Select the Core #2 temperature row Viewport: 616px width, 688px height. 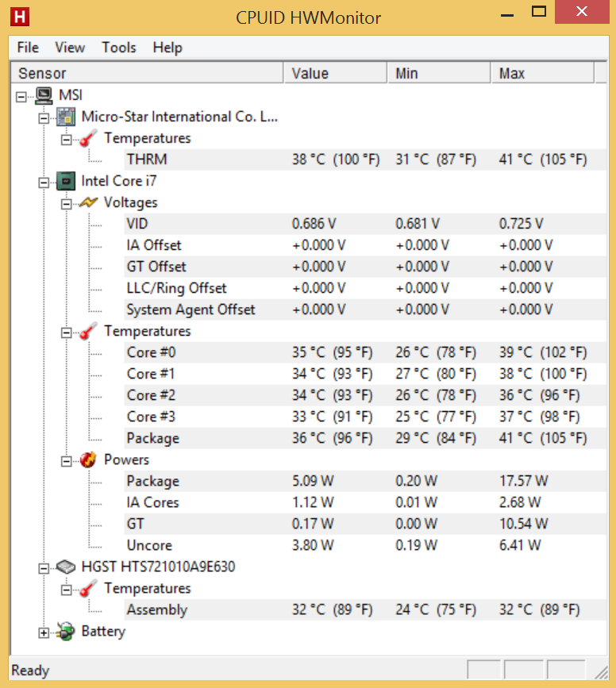point(365,395)
